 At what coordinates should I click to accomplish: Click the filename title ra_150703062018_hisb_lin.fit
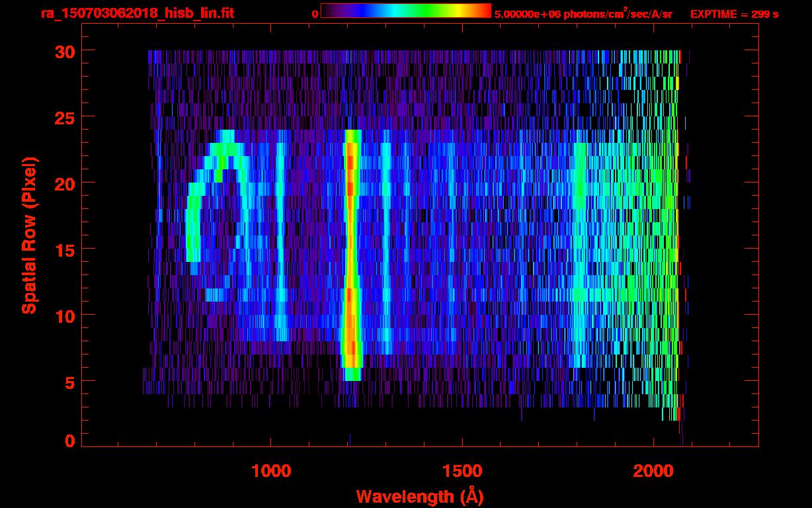click(x=137, y=13)
